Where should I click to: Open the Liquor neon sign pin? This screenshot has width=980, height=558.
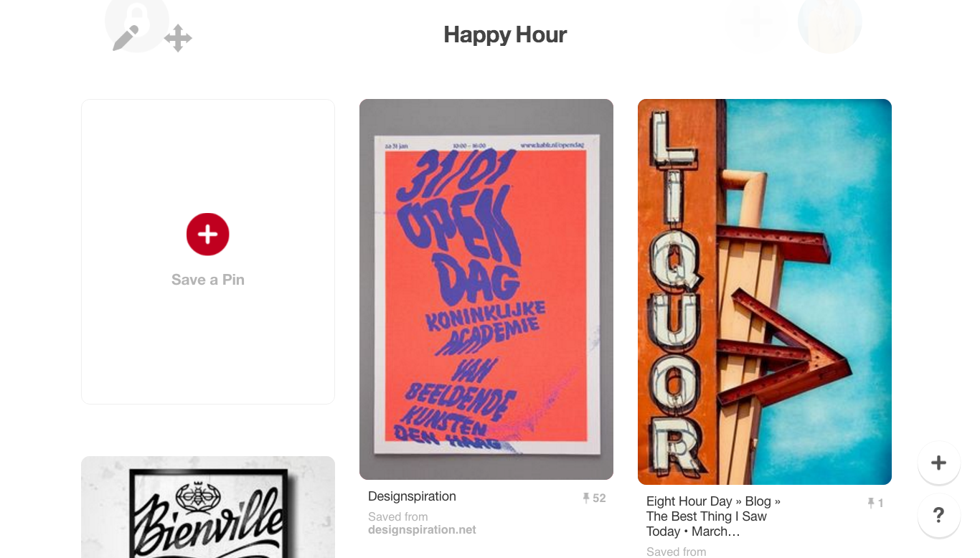765,292
